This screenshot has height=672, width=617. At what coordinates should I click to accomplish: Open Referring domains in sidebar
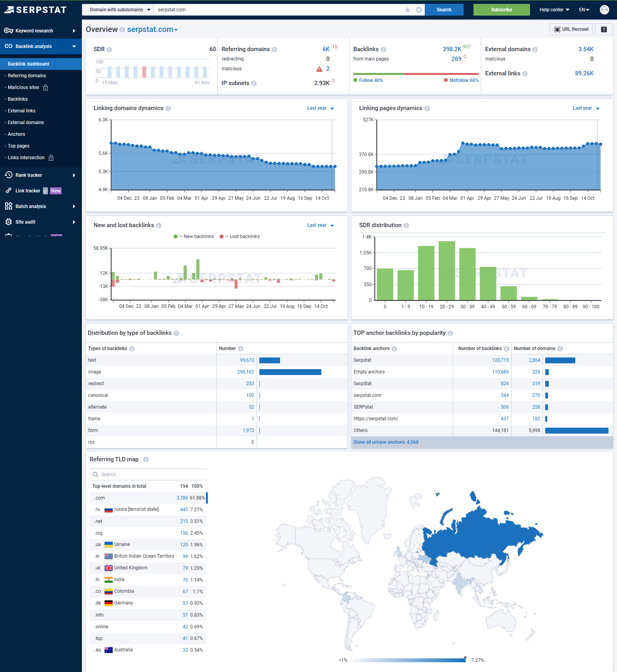click(x=27, y=76)
